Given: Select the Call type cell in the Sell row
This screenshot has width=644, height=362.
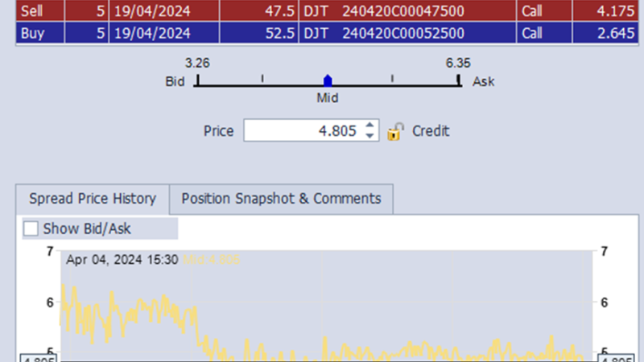Looking at the screenshot, I should [532, 11].
